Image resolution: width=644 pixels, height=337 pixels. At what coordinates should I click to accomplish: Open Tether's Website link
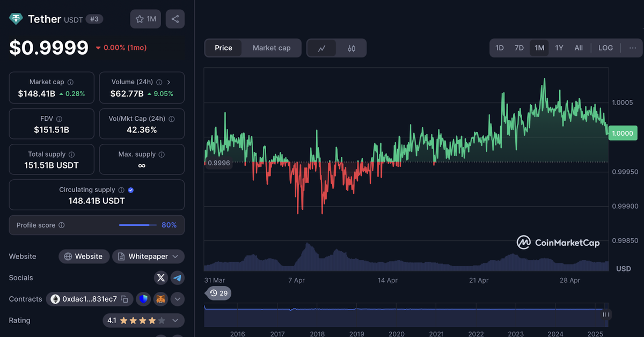[x=84, y=257]
